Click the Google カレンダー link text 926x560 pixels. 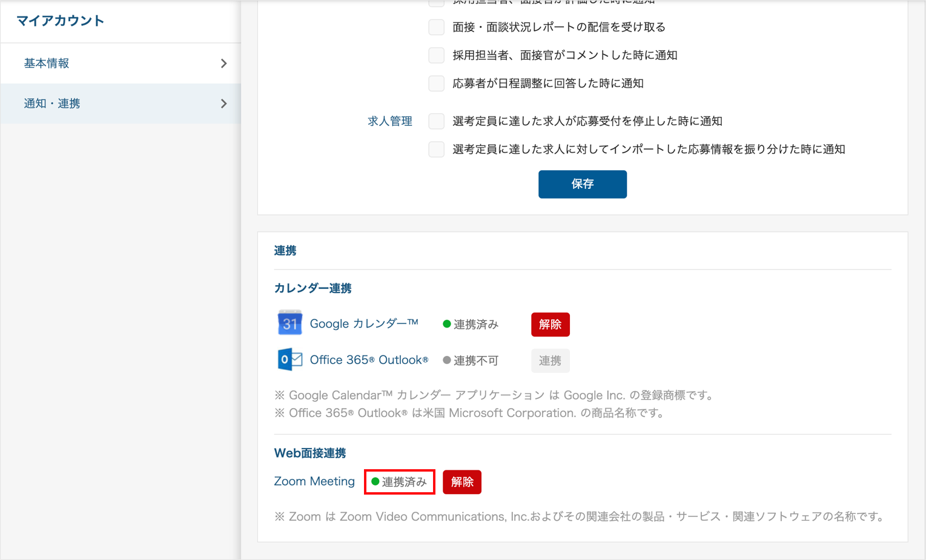tap(364, 324)
